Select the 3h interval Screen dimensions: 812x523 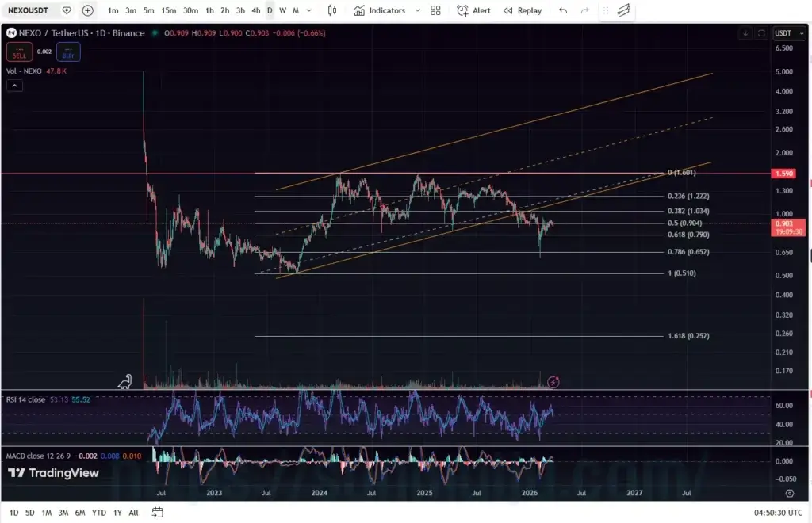point(240,10)
